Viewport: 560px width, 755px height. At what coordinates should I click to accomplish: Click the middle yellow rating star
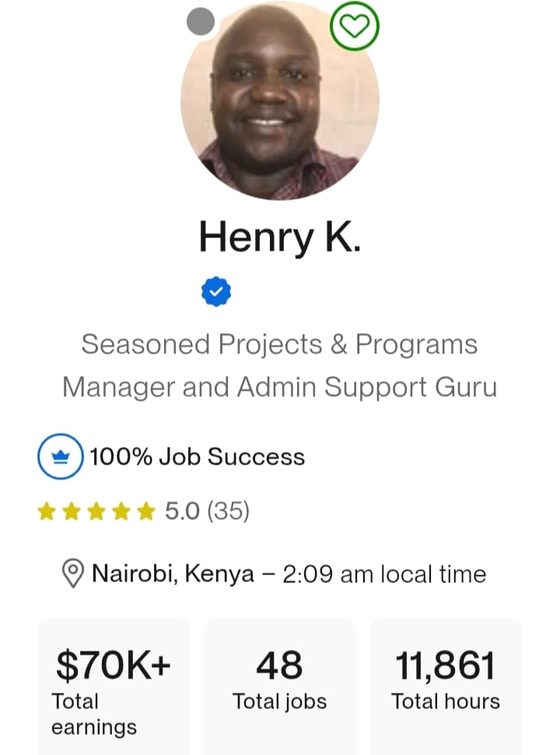(x=96, y=511)
